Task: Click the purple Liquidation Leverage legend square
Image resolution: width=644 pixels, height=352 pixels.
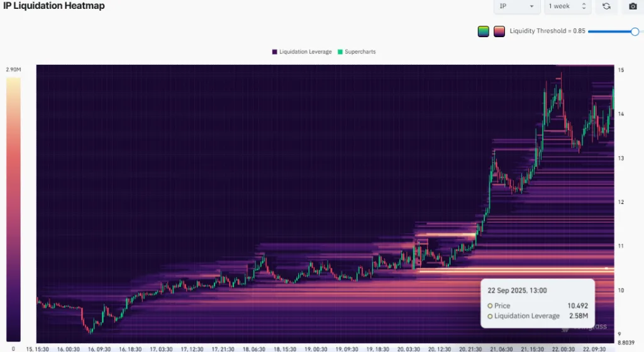Action: tap(275, 52)
